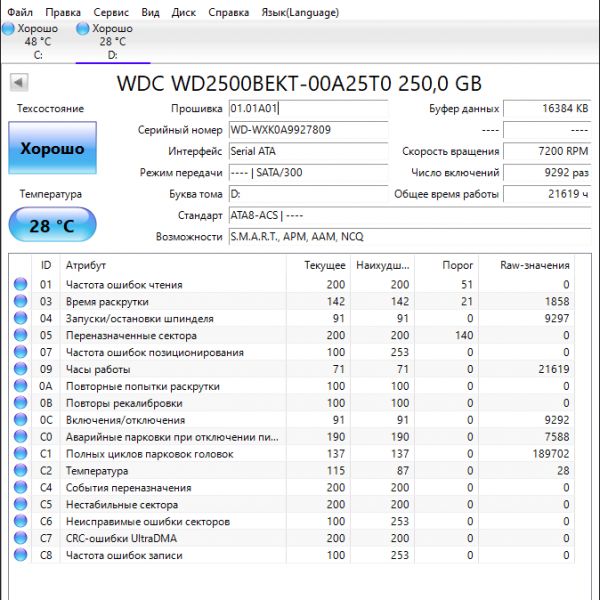This screenshot has height=600, width=600.
Task: Click the ID column header
Action: click(46, 265)
